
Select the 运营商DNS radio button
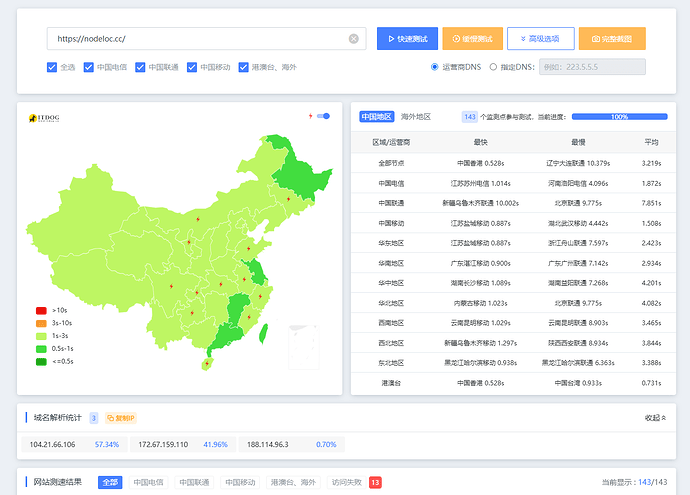point(435,67)
